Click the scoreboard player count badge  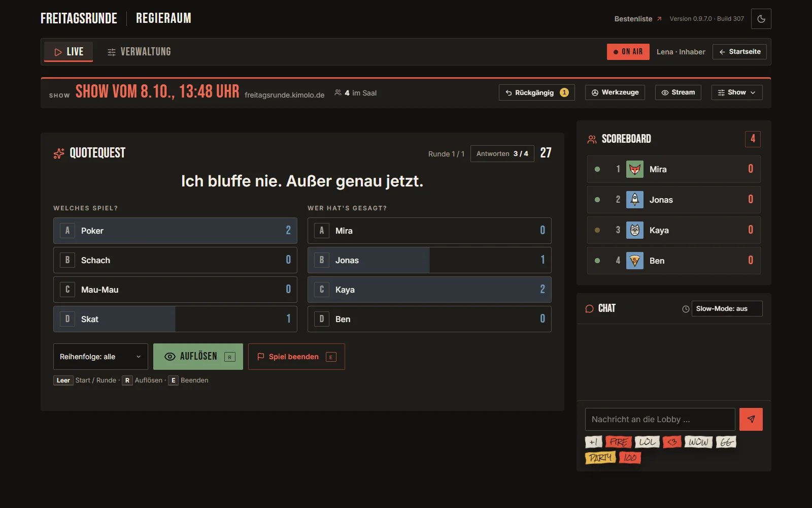[x=753, y=139]
